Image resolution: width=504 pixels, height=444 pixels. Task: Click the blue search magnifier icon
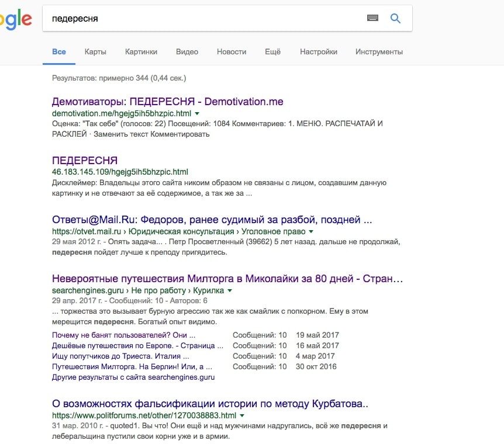tap(395, 19)
